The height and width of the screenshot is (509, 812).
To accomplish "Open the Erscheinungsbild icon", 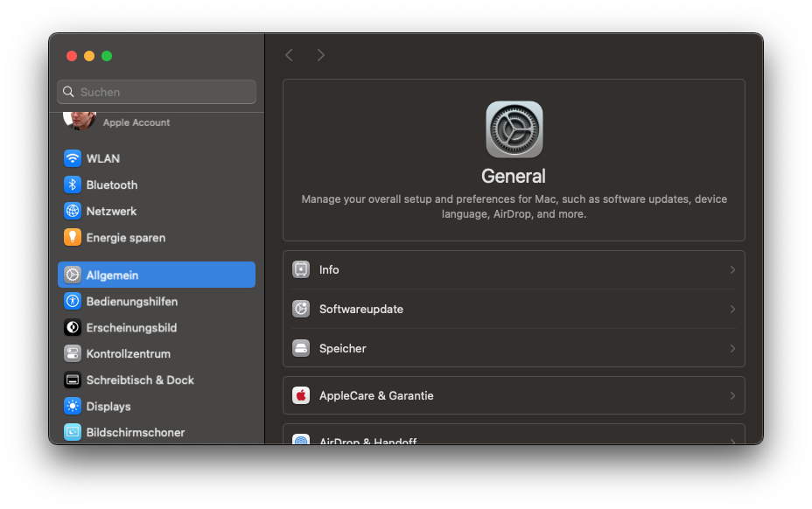I will point(73,327).
